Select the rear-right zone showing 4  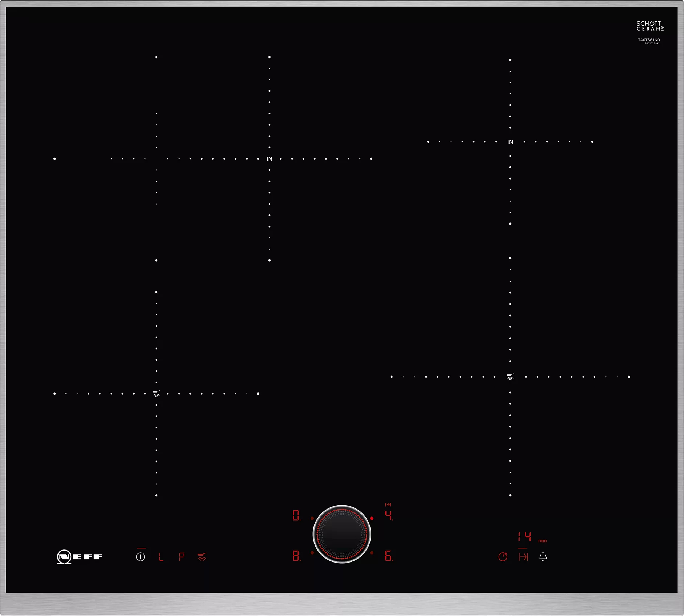(x=389, y=515)
